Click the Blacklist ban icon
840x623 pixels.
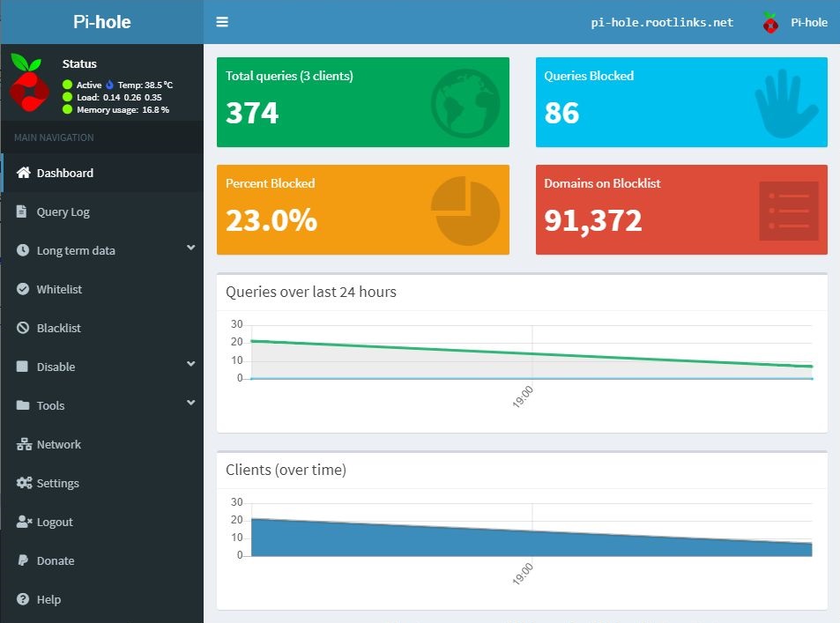coord(23,328)
